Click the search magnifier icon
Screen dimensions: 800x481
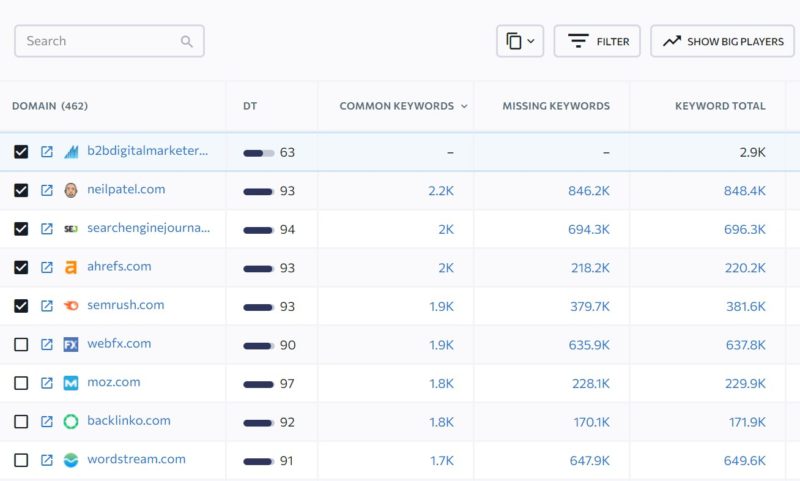pos(187,41)
